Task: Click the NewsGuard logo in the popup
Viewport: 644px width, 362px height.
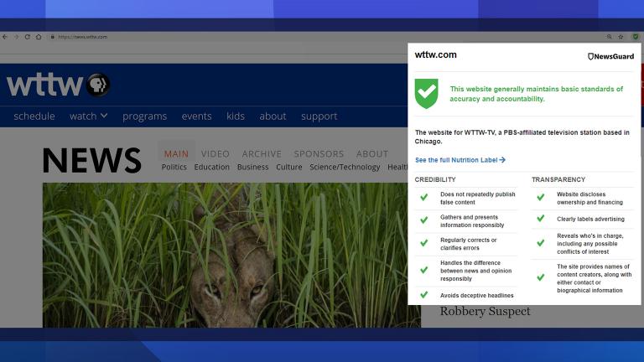Action: (x=610, y=56)
